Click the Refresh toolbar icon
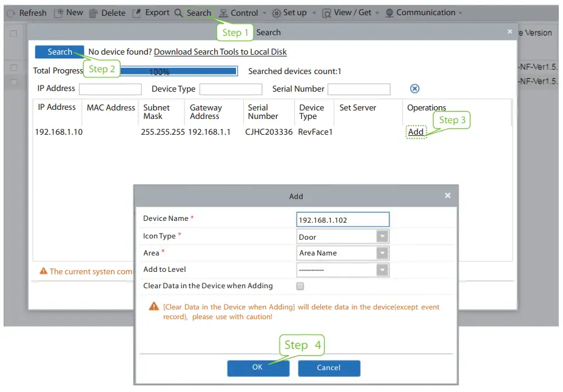The image size is (563, 392). coord(11,13)
